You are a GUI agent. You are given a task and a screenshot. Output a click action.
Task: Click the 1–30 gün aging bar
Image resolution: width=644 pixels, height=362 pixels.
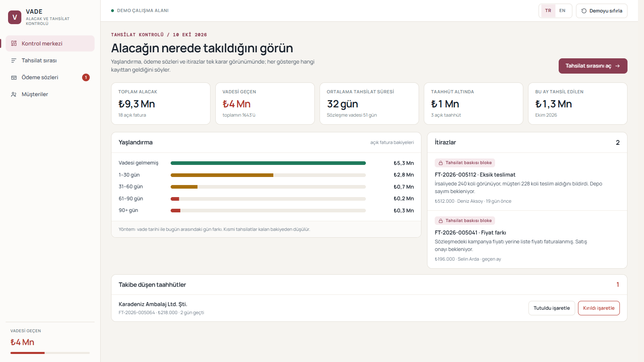[268, 175]
